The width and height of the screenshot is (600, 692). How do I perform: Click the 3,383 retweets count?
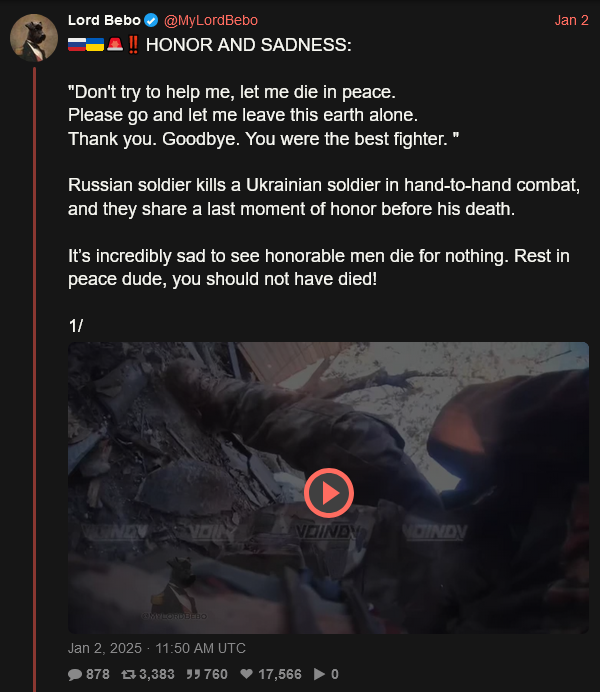[157, 674]
